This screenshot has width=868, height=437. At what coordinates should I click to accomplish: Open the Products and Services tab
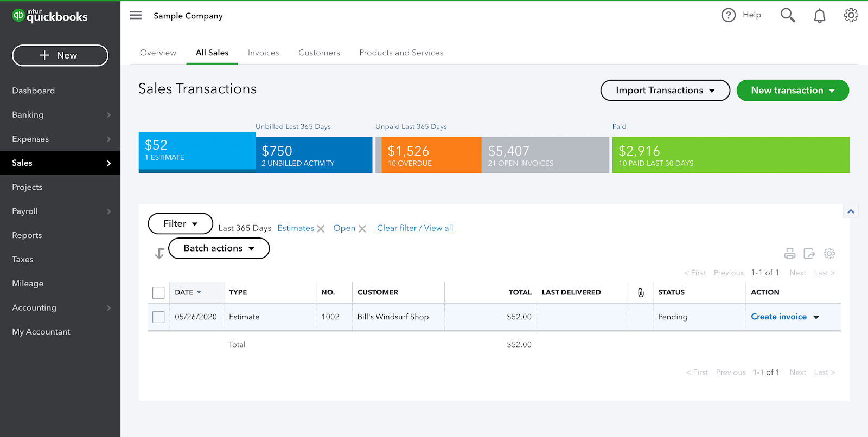[x=401, y=53]
